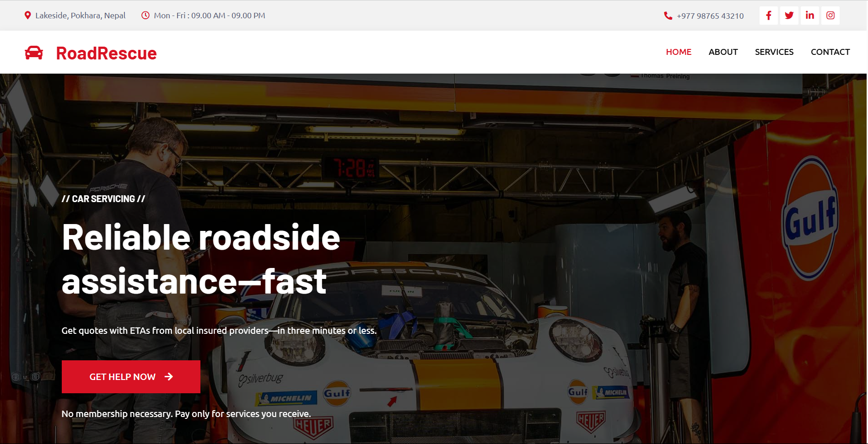Screen dimensions: 868x444
Task: Click the RoadRescue brand name
Action: pos(106,53)
